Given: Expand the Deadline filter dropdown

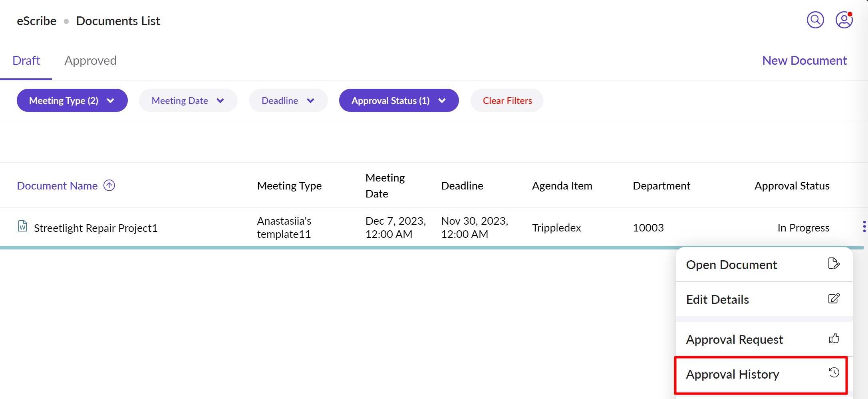Looking at the screenshot, I should (288, 100).
